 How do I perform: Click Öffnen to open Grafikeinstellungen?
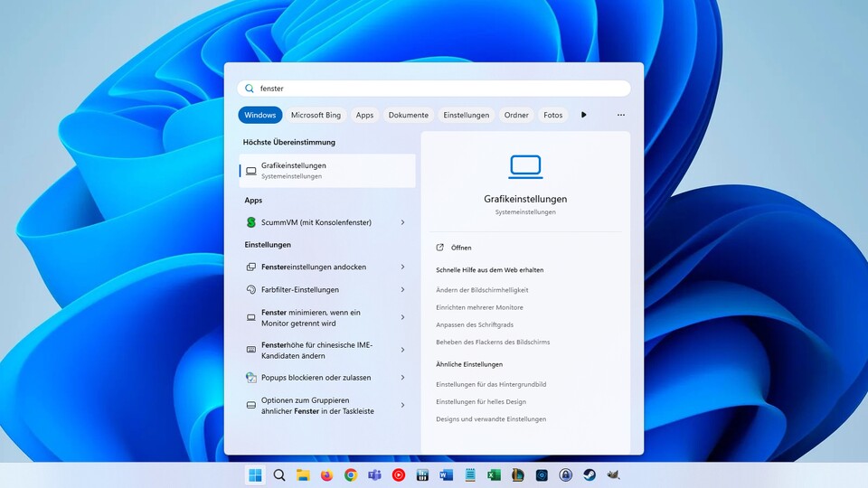pos(461,248)
